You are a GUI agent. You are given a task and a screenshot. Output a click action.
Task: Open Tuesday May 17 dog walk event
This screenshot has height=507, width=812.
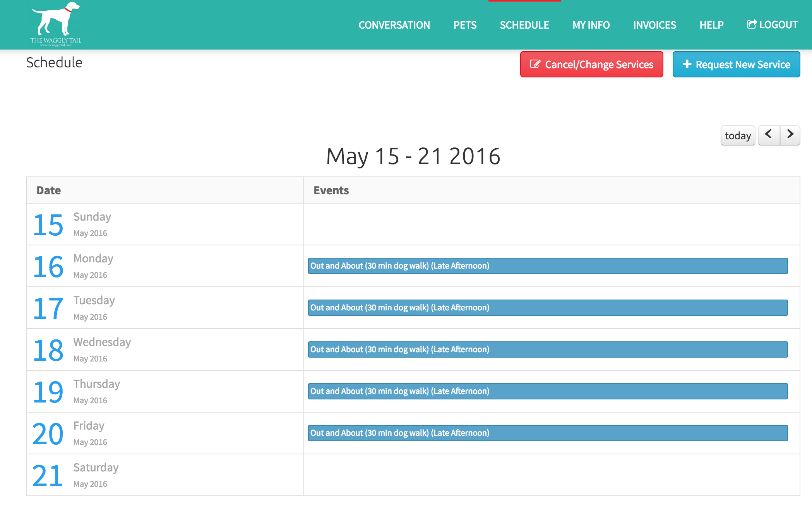pyautogui.click(x=548, y=308)
